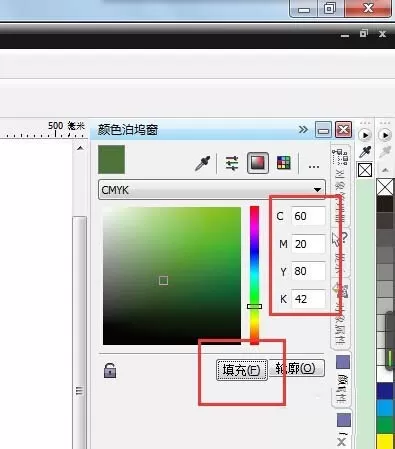
Task: Close the inner document window
Action: (x=382, y=34)
